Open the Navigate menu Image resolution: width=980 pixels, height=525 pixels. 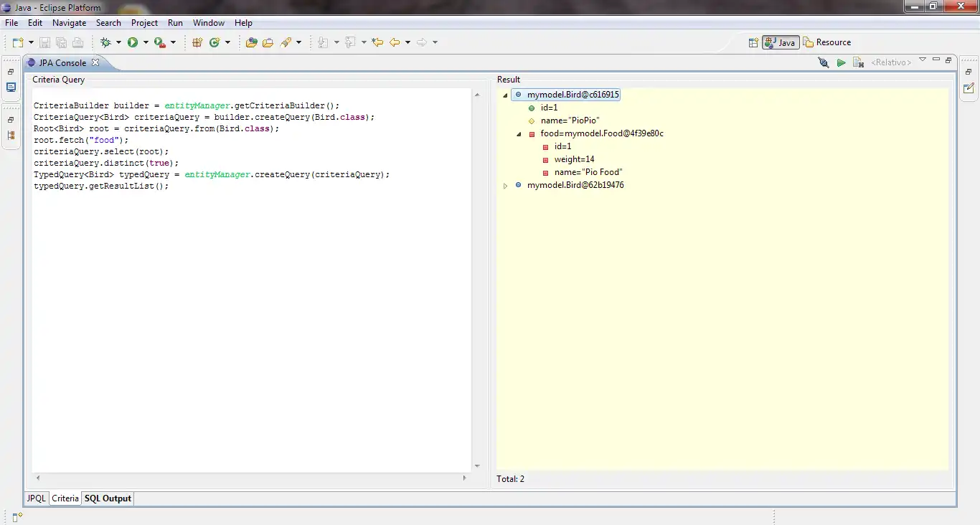(70, 23)
